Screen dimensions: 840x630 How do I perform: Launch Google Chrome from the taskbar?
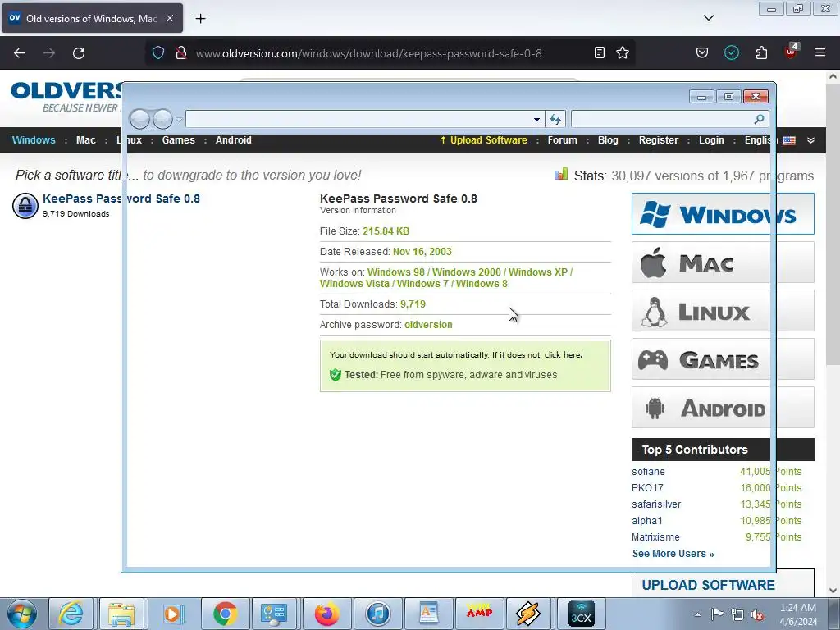(225, 614)
